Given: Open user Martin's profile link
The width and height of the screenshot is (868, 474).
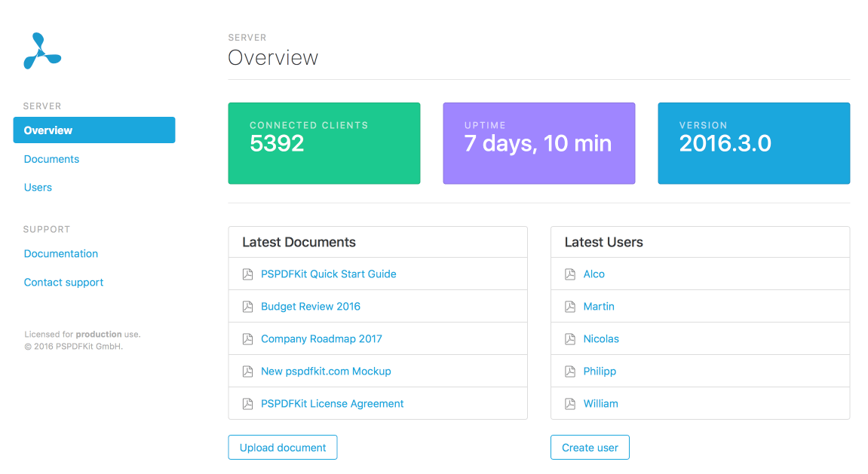Looking at the screenshot, I should [599, 307].
